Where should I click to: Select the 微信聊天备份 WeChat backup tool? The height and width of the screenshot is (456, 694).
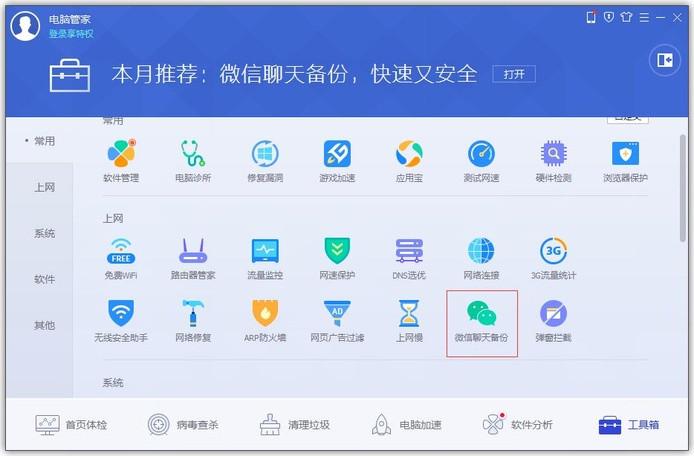coord(482,323)
